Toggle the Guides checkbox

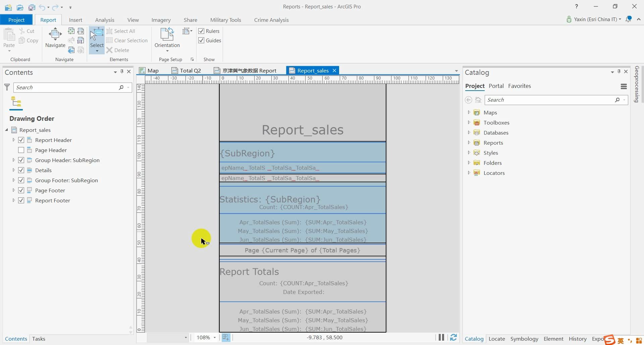pyautogui.click(x=201, y=41)
